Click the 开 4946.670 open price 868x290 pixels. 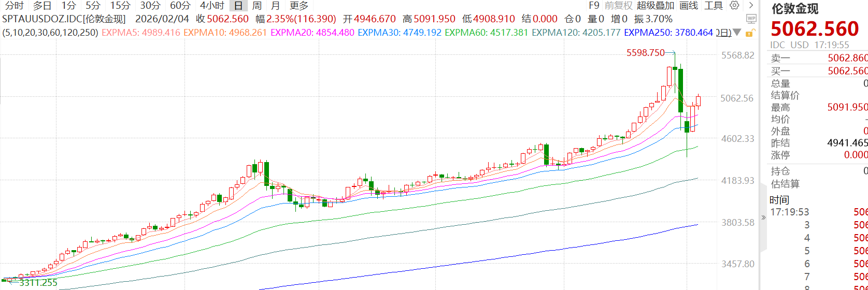tap(369, 19)
